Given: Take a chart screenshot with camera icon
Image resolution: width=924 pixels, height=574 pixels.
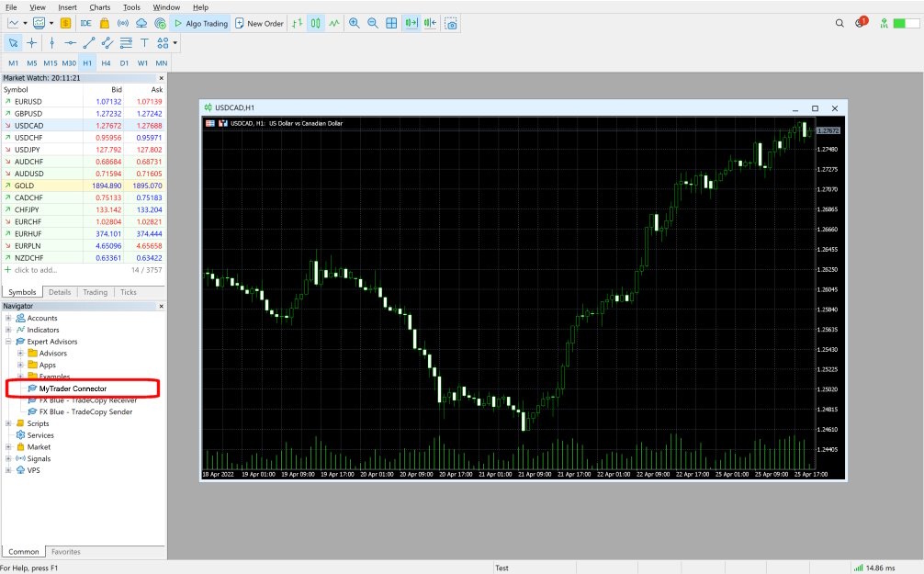Looking at the screenshot, I should pyautogui.click(x=451, y=23).
